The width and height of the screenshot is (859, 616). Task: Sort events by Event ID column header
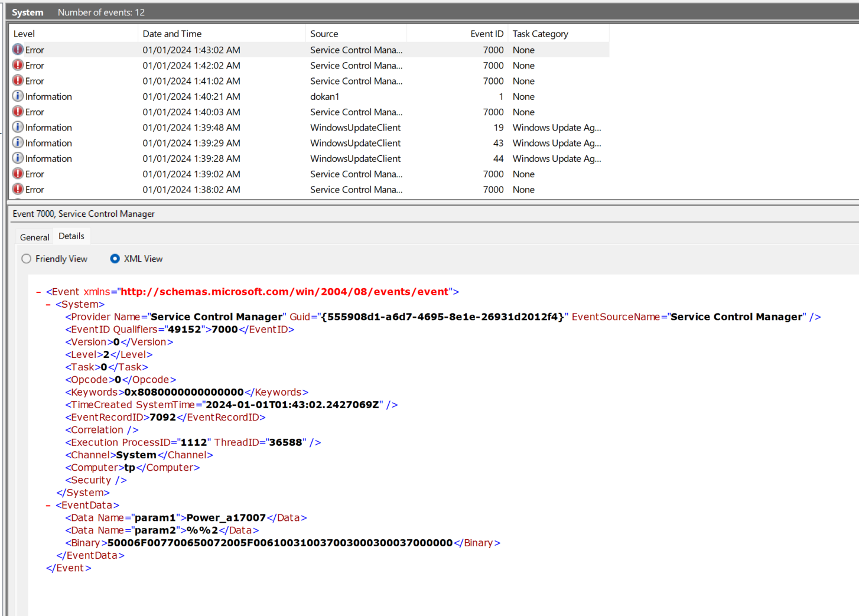pyautogui.click(x=458, y=34)
